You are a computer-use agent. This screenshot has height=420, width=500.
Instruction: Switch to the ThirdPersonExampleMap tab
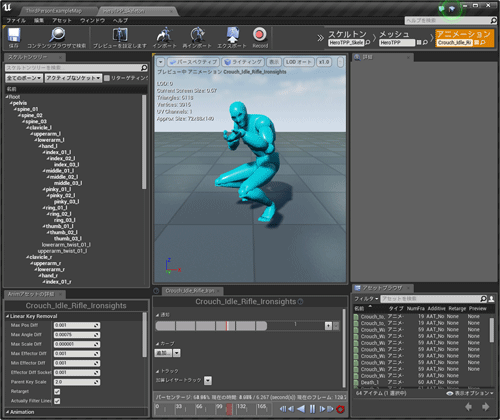click(54, 11)
